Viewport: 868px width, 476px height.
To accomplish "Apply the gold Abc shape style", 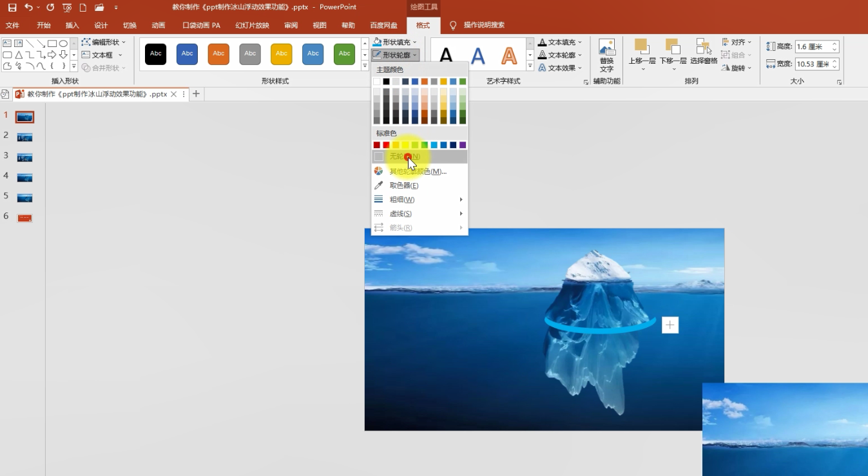I will (282, 54).
